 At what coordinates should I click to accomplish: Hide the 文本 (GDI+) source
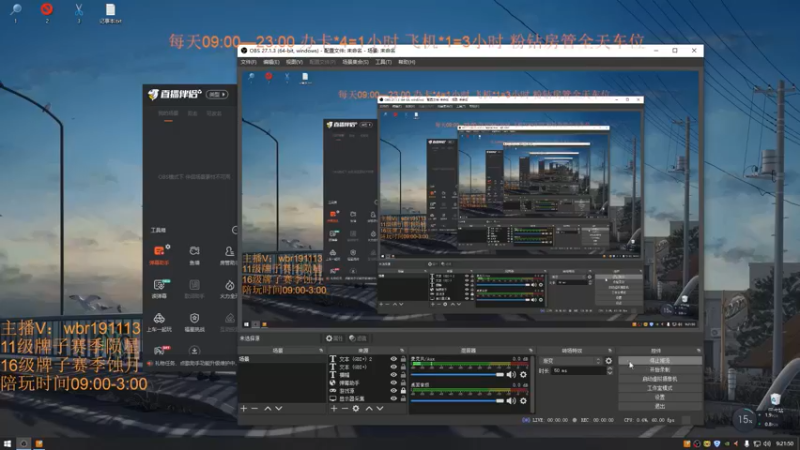tap(393, 367)
